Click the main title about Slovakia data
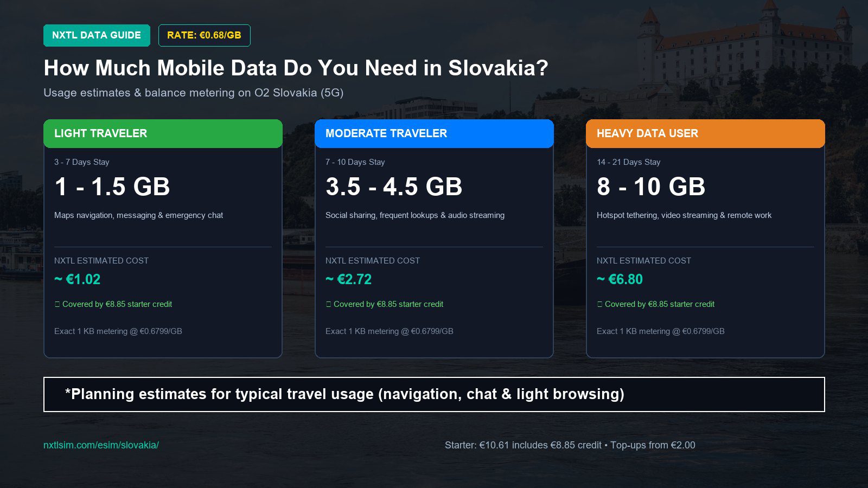868x488 pixels. tap(296, 68)
